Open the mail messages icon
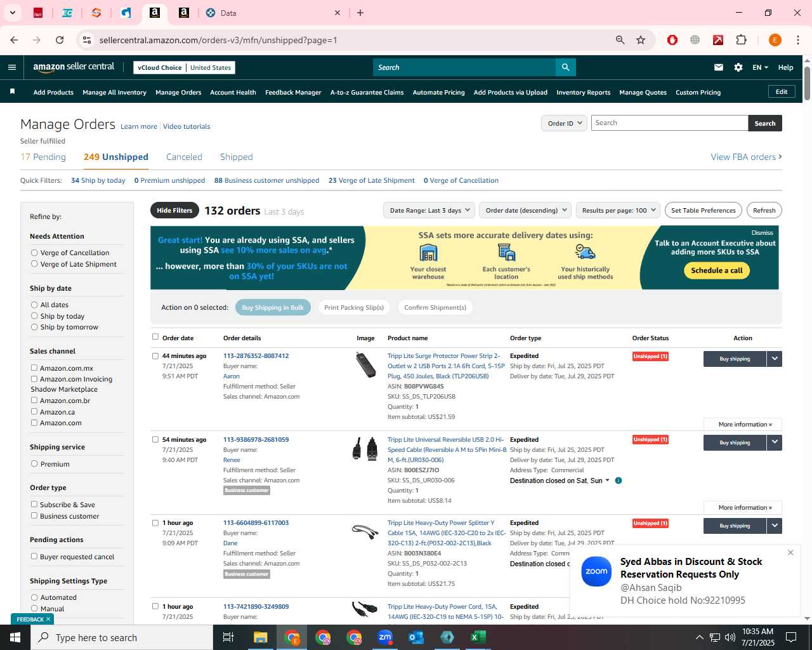 (x=718, y=67)
